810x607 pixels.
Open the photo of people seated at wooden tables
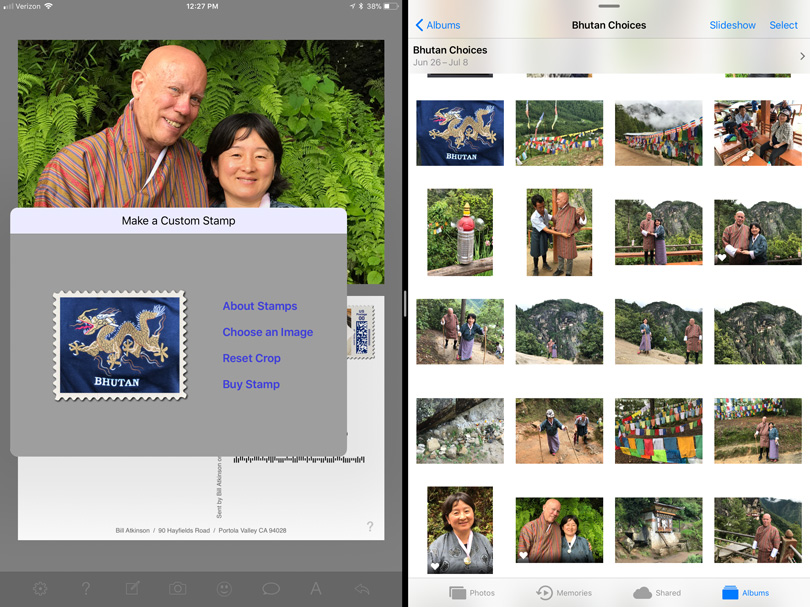758,133
